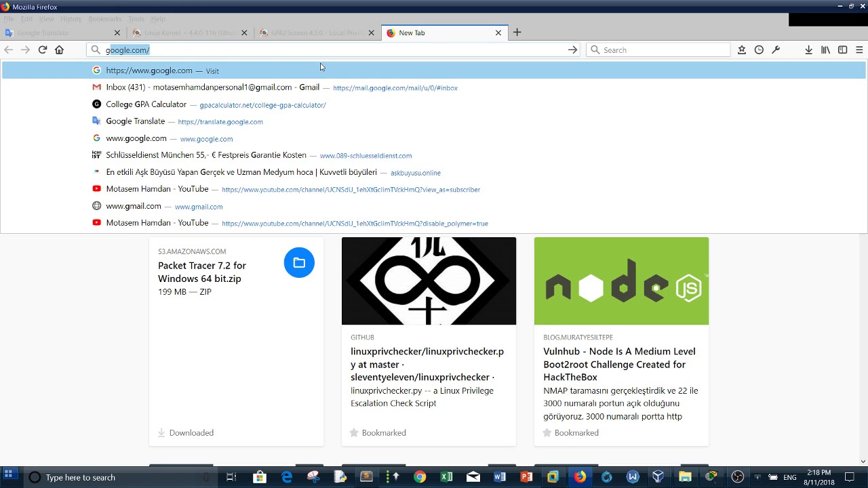The height and width of the screenshot is (488, 868).
Task: Reload the current page
Action: (x=42, y=49)
